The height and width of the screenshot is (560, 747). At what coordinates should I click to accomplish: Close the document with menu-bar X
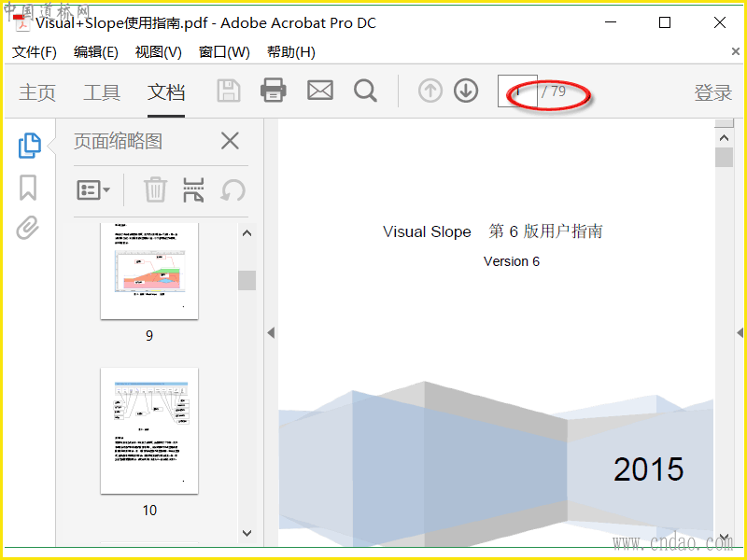point(736,51)
